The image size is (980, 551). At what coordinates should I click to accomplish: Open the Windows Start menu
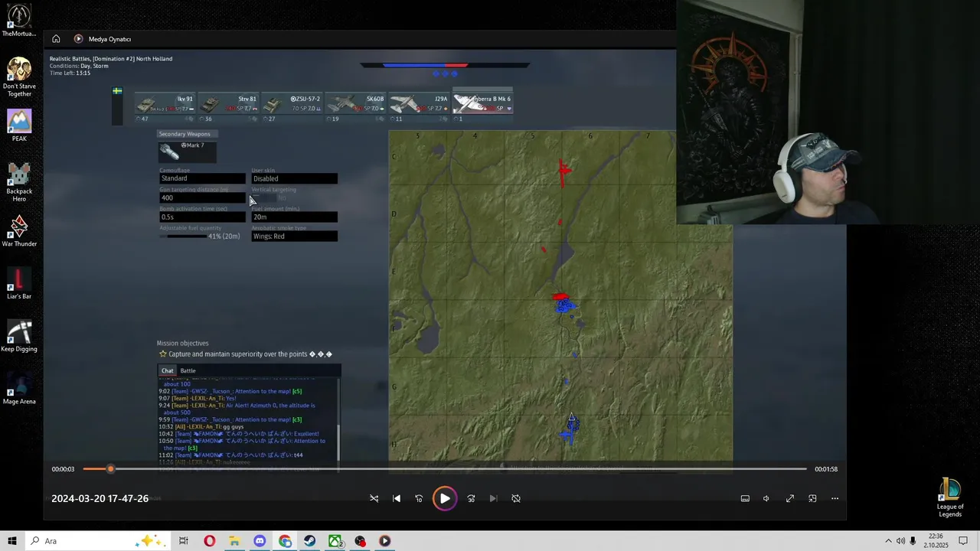click(x=11, y=541)
